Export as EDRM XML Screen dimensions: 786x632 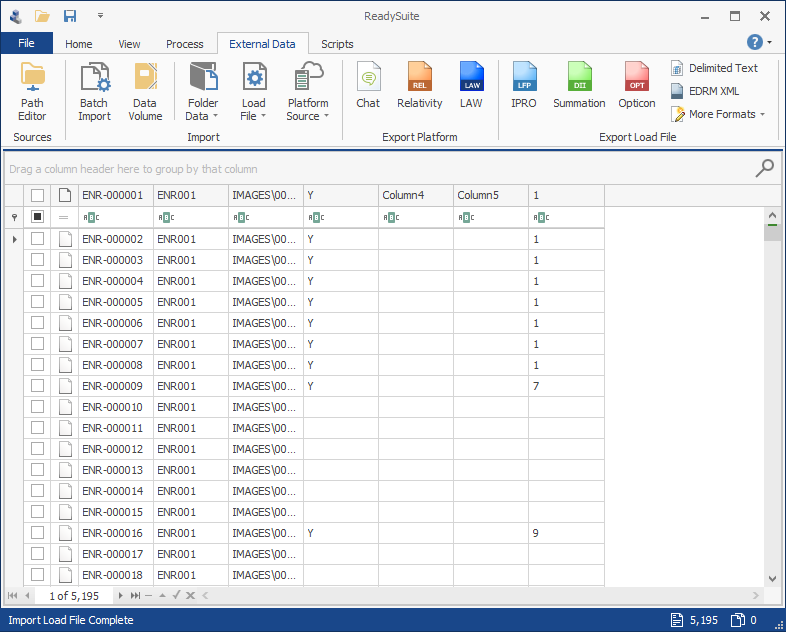[705, 91]
